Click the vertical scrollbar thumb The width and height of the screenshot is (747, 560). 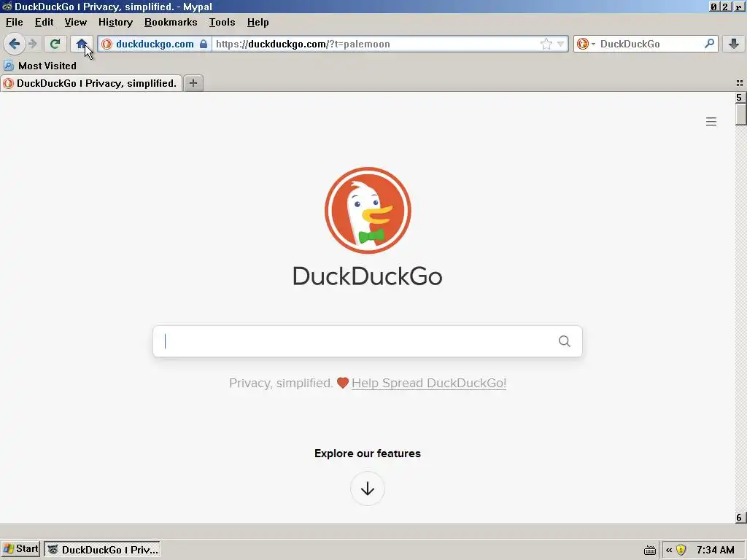tap(740, 114)
